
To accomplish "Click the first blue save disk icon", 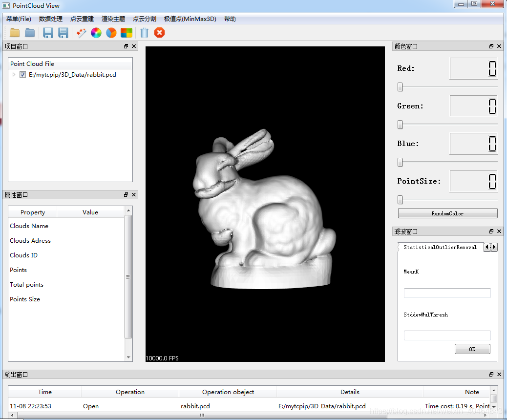I will [x=48, y=33].
